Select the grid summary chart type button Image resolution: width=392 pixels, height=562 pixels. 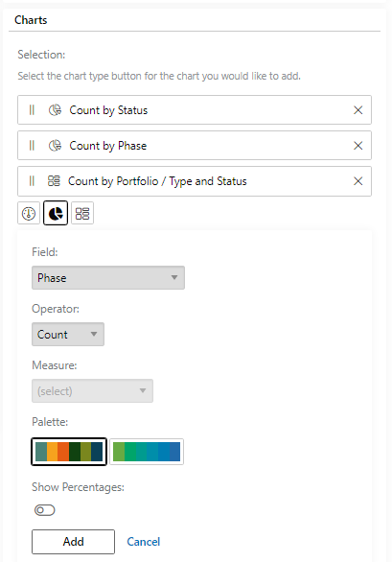tap(82, 214)
